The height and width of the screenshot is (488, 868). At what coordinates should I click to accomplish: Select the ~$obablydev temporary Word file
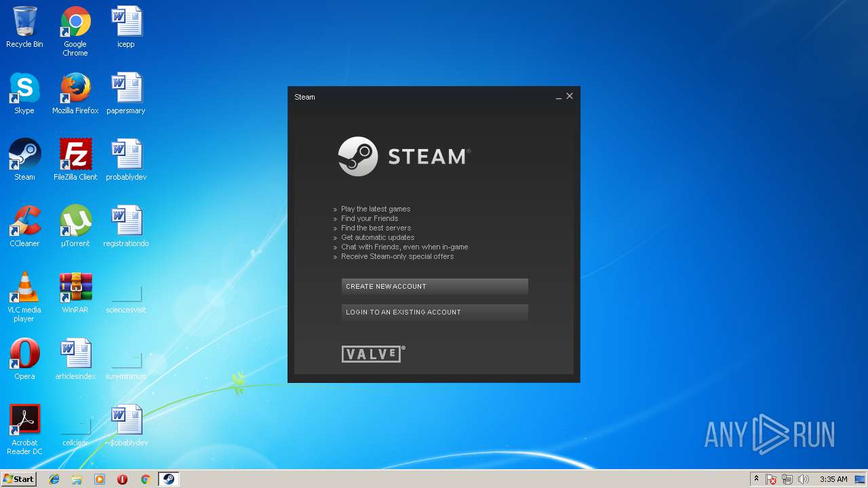point(126,426)
